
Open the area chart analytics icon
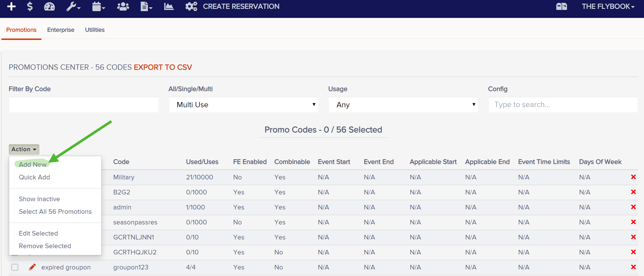tap(169, 7)
